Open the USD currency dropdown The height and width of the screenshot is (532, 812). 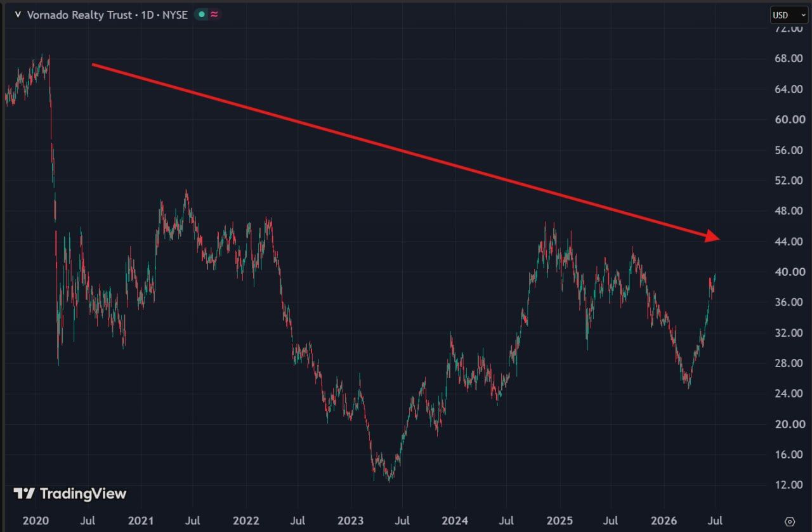pos(790,15)
